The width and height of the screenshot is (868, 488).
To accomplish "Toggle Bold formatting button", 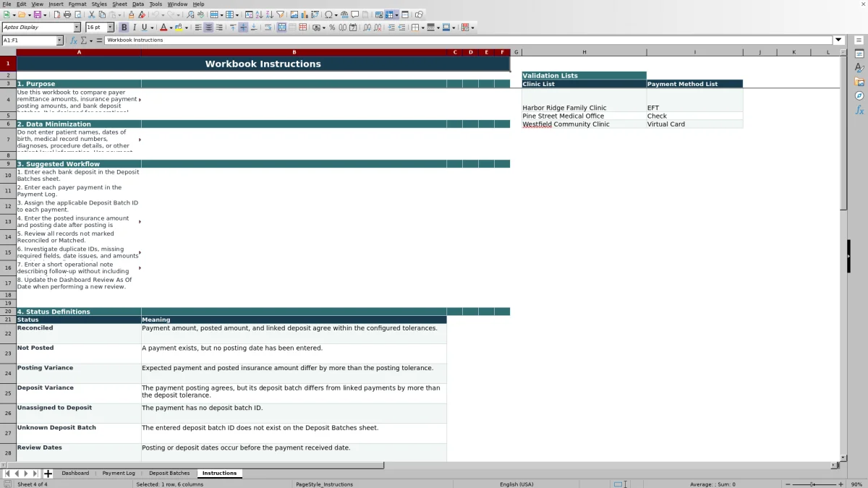I will (124, 27).
